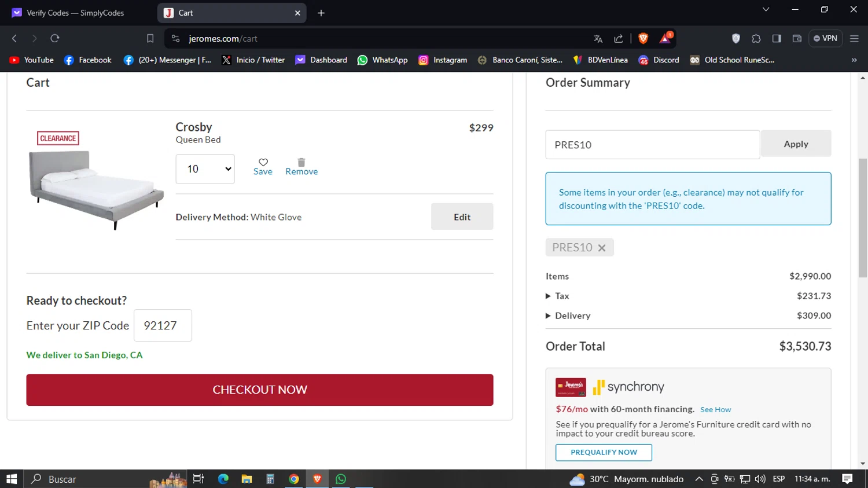Open BDVenLínea bookmark
868x488 pixels.
click(x=600, y=60)
